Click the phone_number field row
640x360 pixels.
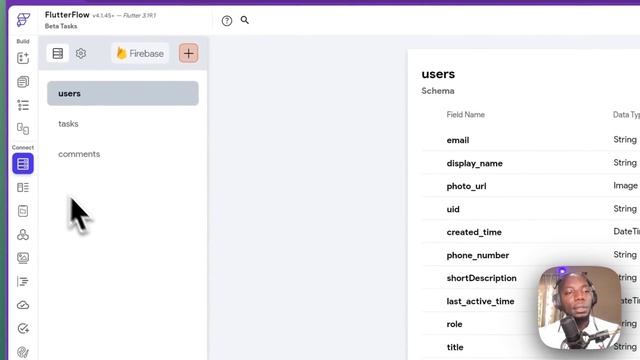coord(531,255)
